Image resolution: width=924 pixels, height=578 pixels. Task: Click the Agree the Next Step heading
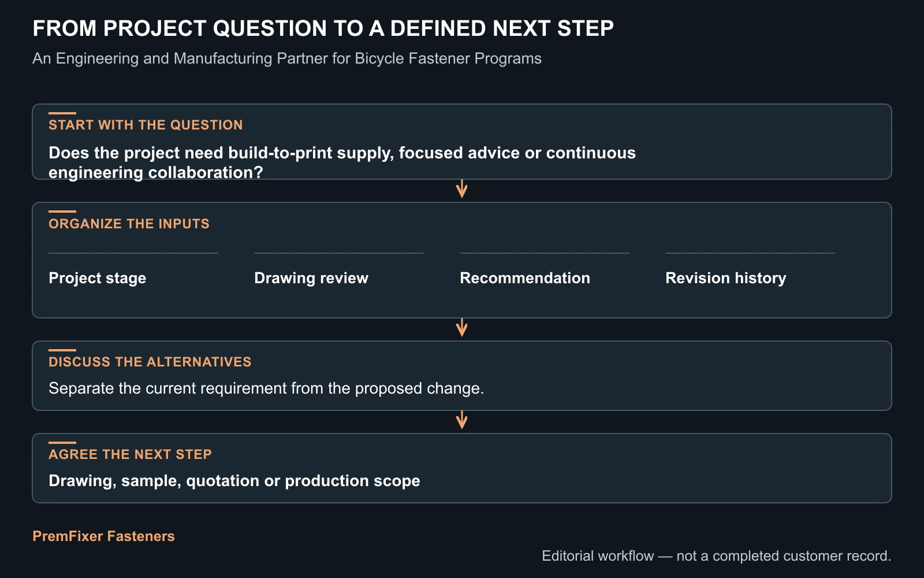tap(130, 454)
